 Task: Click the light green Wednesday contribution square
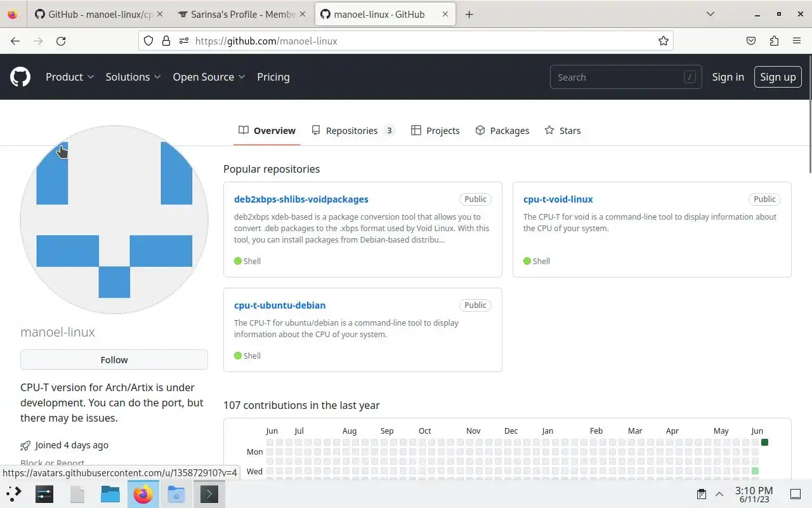tap(755, 471)
